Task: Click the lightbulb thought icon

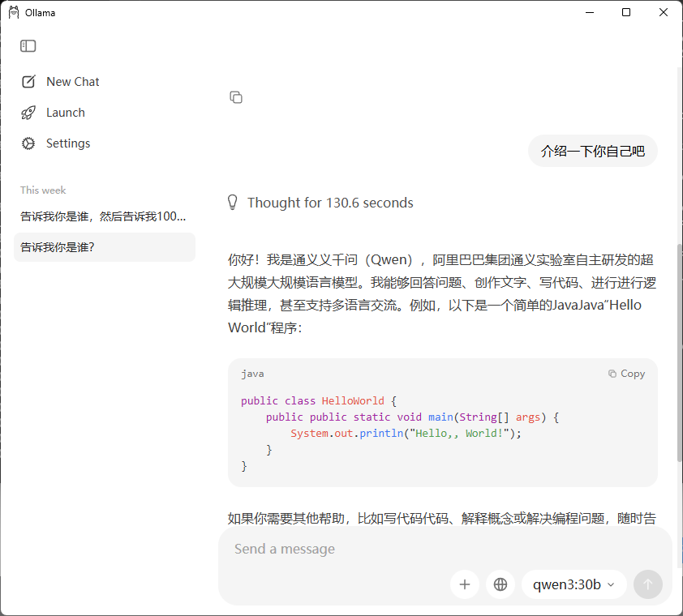Action: pos(233,203)
